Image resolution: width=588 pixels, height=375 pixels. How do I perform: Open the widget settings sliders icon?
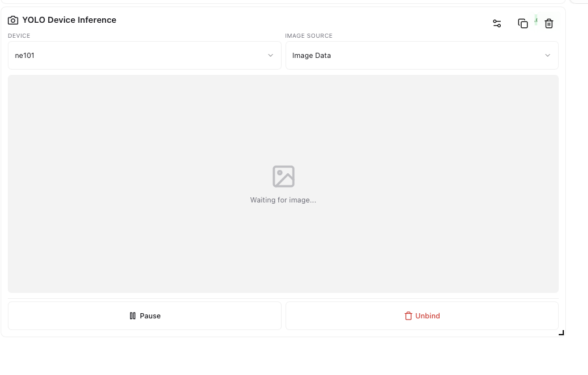pyautogui.click(x=497, y=23)
